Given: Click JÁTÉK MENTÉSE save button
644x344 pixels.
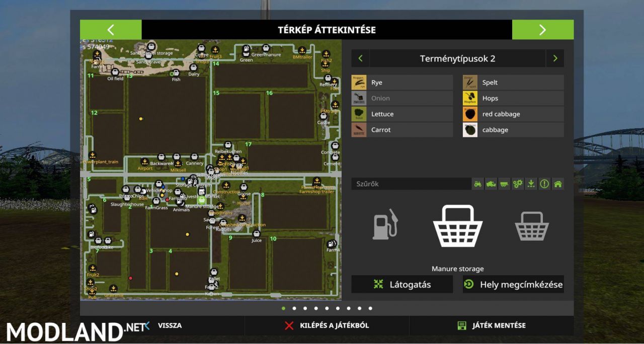Looking at the screenshot, I should (x=492, y=325).
